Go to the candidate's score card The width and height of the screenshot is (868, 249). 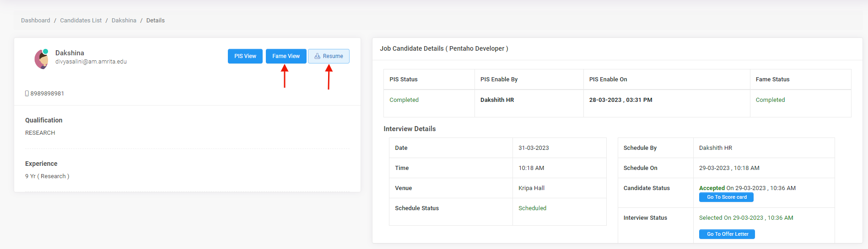click(x=726, y=197)
